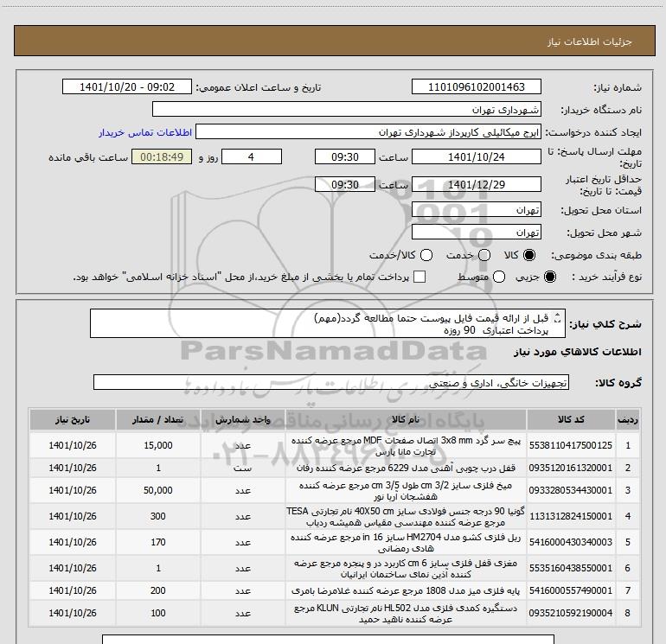The height and width of the screenshot is (644, 666).
Task: Choose the جزیی purchase type radio
Action: (x=549, y=277)
